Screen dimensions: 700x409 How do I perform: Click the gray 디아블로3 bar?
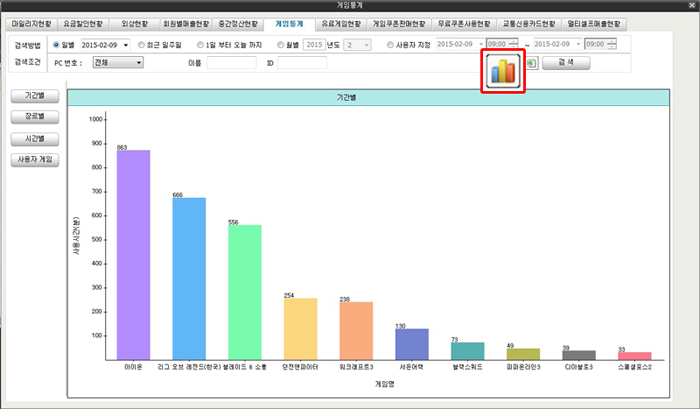579,355
